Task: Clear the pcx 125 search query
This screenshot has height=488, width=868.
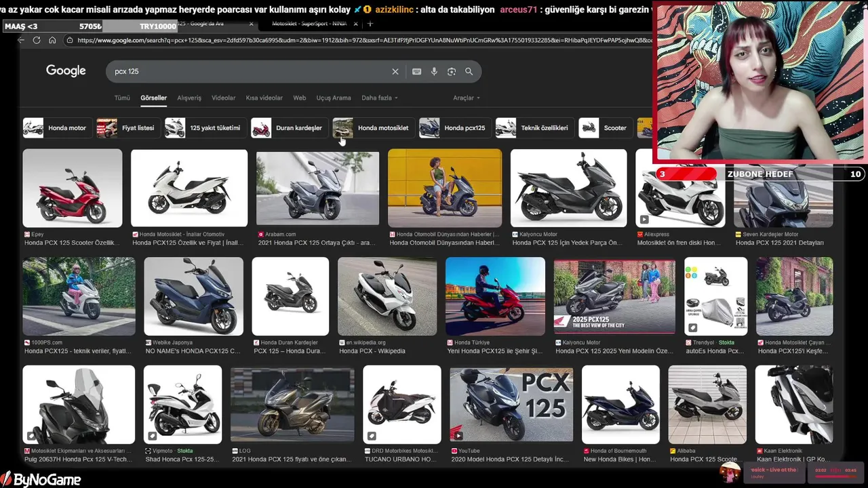Action: tap(395, 71)
